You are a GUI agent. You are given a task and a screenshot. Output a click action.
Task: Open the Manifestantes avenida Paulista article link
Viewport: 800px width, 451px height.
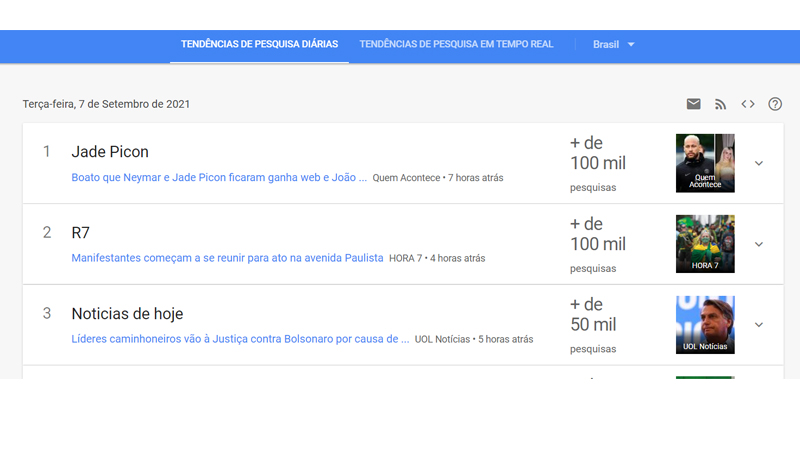coord(227,258)
